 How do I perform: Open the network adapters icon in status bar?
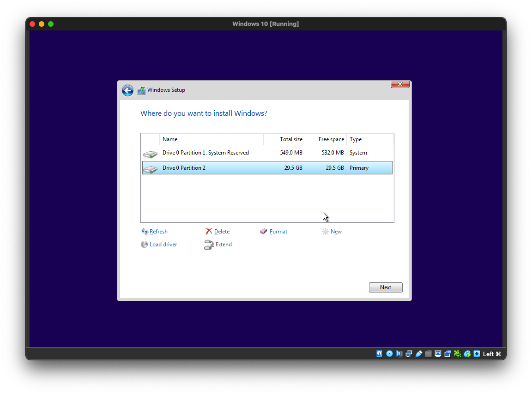tap(409, 354)
